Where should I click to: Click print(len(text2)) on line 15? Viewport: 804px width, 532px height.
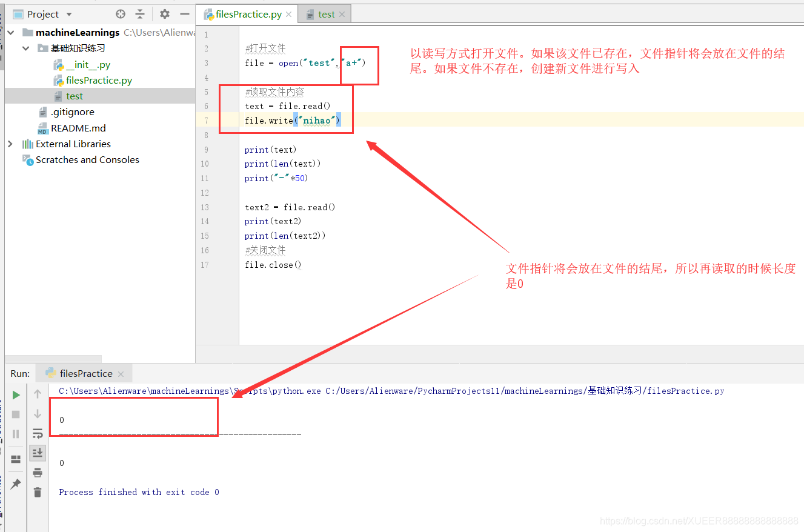point(285,236)
